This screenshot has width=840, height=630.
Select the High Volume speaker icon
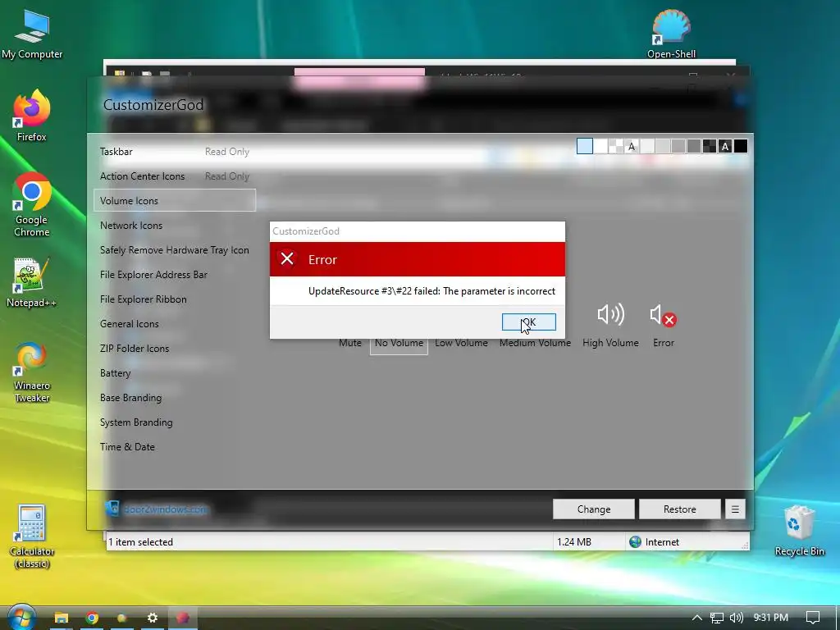pos(610,314)
